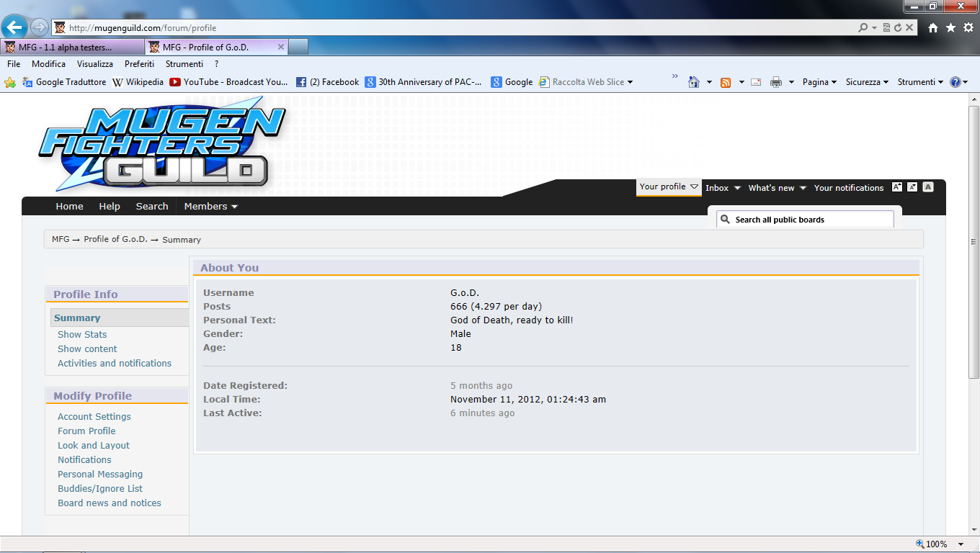Screen dimensions: 980x553
Task: Click the printer icon in command bar
Action: click(775, 82)
